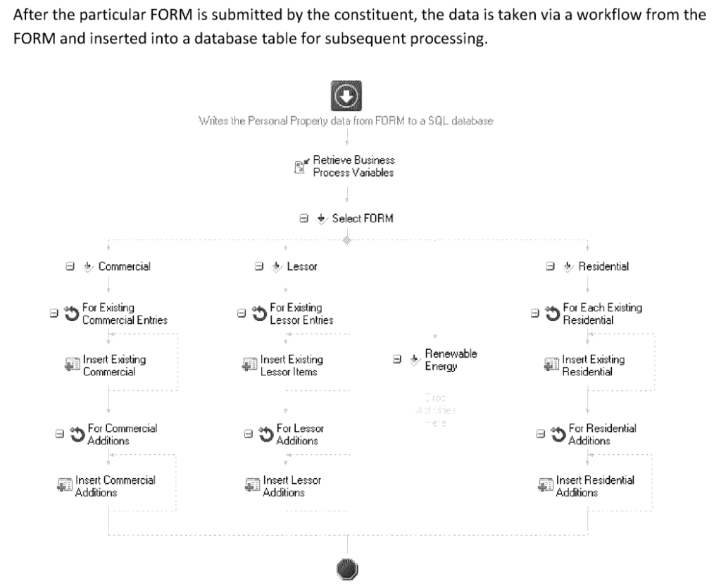Click the workflow end stop icon
Screen dimensions: 721x588
(346, 568)
